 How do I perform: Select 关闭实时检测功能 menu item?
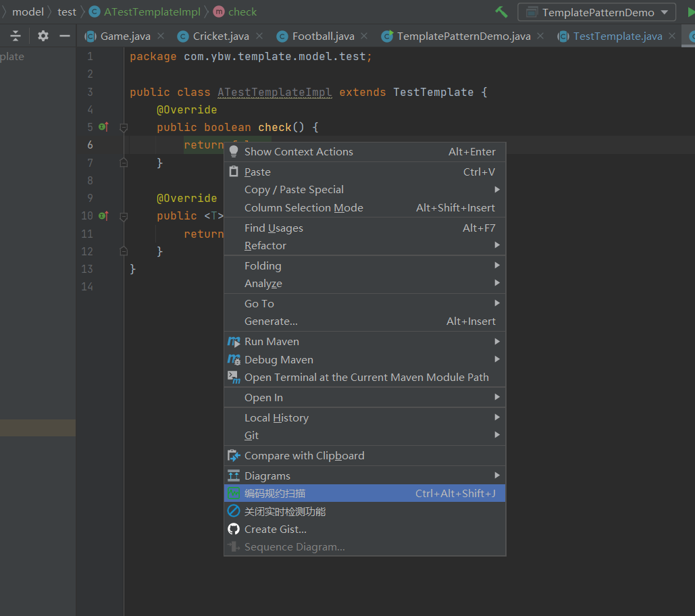(365, 511)
